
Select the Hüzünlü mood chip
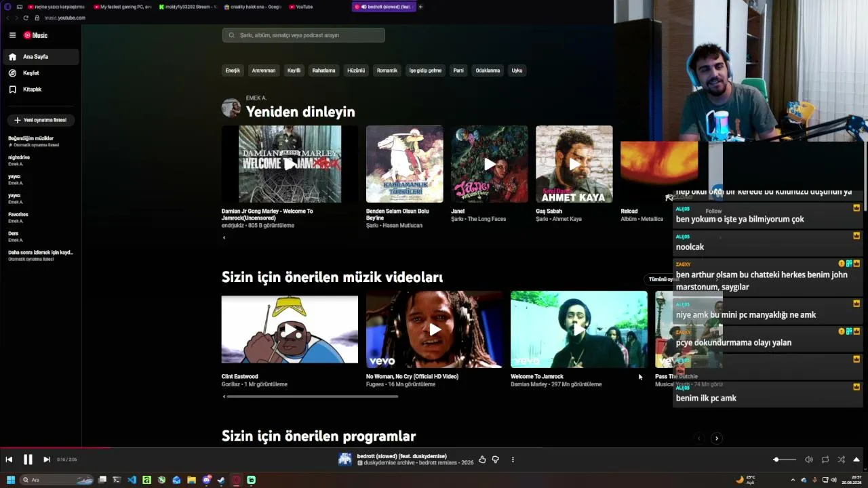tap(356, 70)
